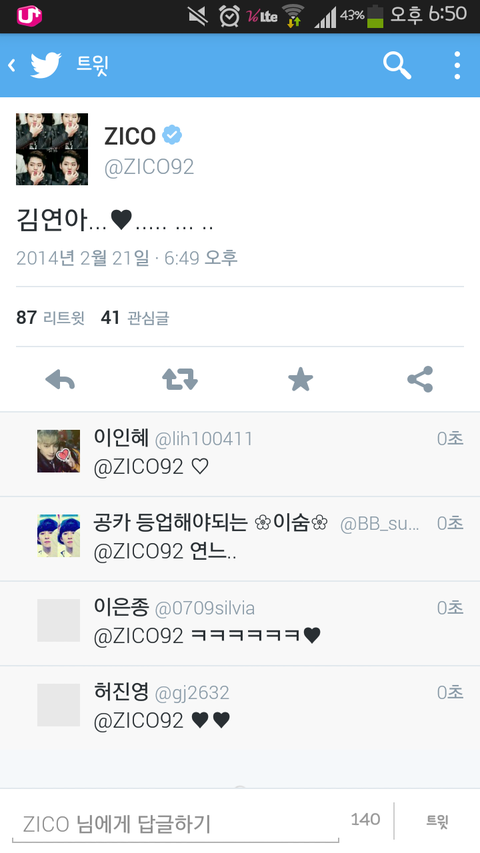
Task: Open reply by 이은종 @0709silvia
Action: click(x=240, y=623)
